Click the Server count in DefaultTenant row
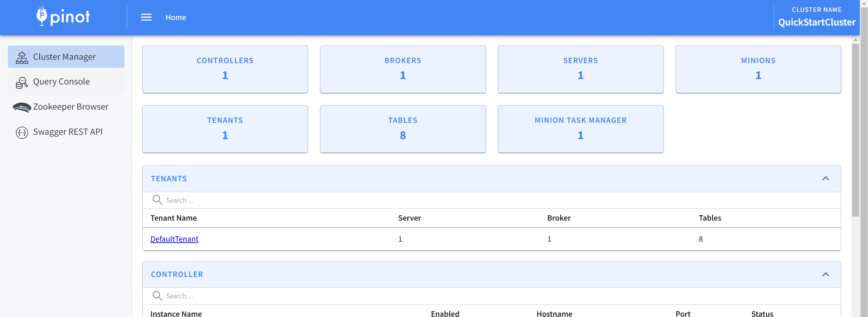This screenshot has width=868, height=317. tap(400, 239)
